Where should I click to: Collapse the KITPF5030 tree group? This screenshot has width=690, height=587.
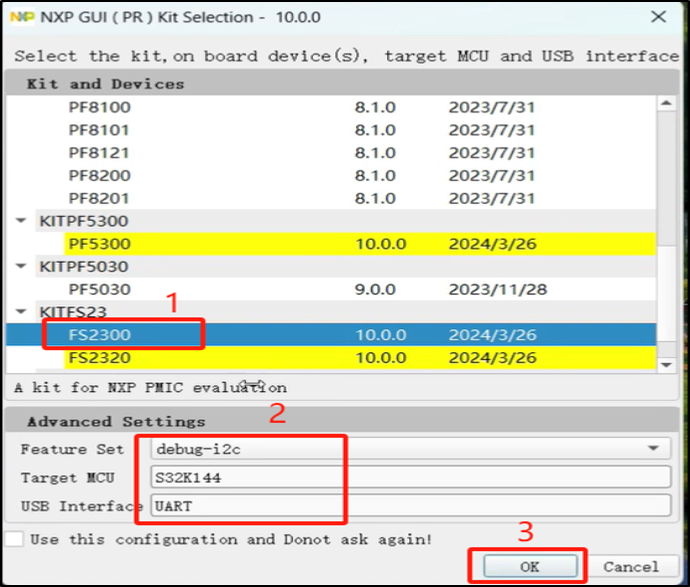(x=20, y=267)
